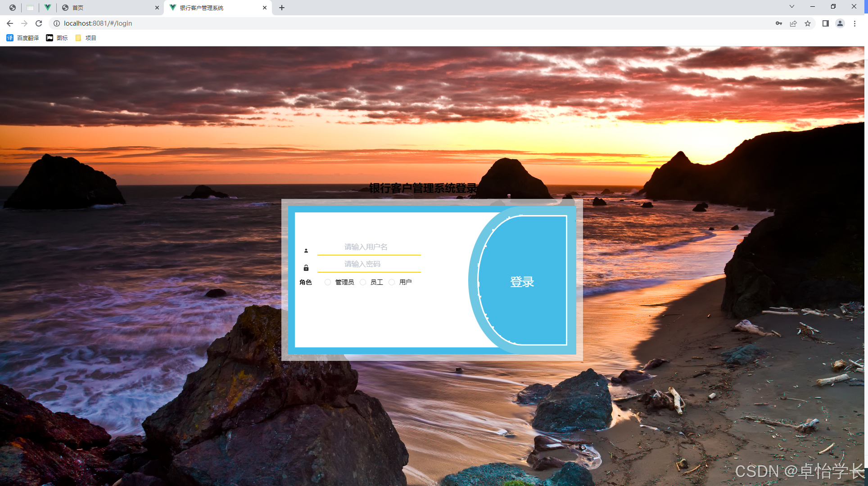Close the 银行客户管理系统 tab
Image resolution: width=868 pixels, height=486 pixels.
click(x=265, y=8)
